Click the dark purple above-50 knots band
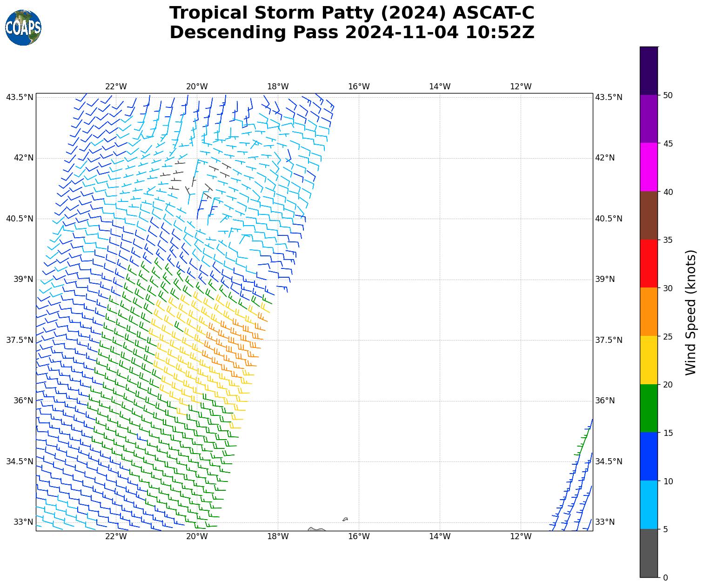 tap(649, 71)
